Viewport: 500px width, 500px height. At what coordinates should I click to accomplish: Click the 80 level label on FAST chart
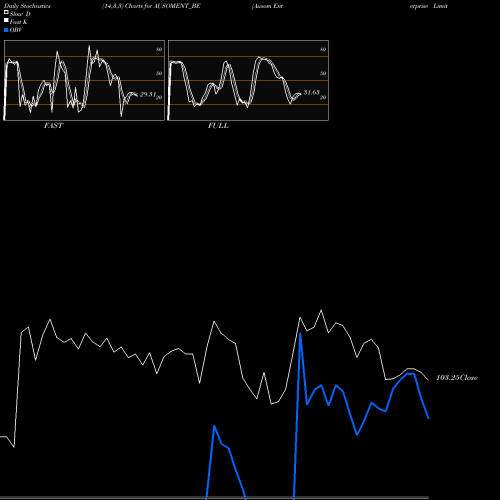159,49
